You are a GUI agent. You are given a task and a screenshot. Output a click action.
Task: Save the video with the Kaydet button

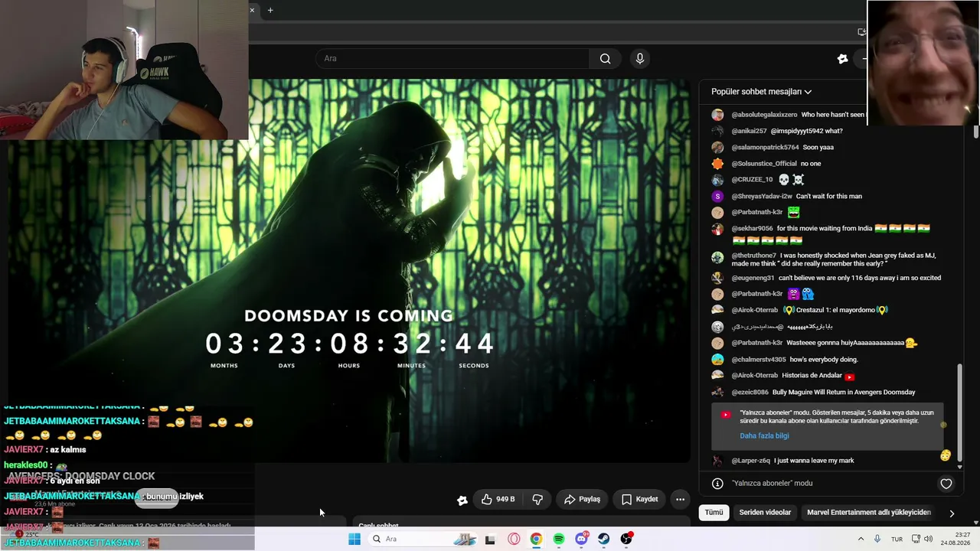(x=639, y=499)
